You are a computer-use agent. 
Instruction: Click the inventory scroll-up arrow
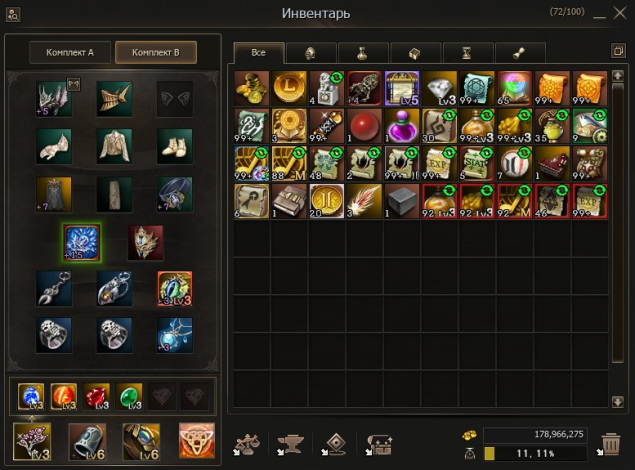pyautogui.click(x=617, y=76)
